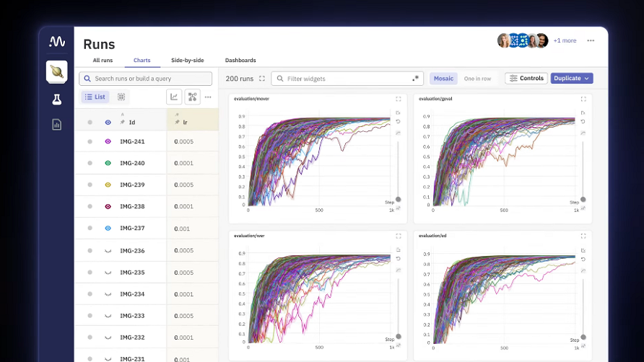Open the Dashboards tab
Viewport: 644px width, 362px height.
[x=240, y=60]
